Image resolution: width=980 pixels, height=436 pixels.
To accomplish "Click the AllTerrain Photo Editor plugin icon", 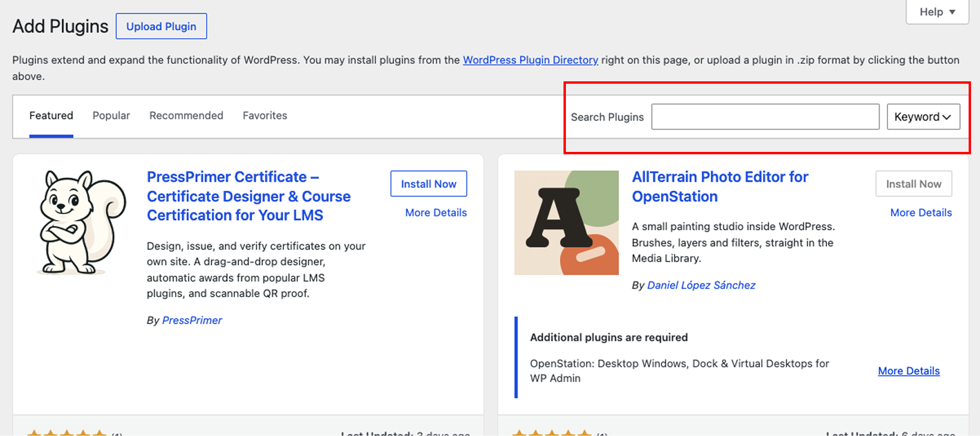I will tap(566, 222).
